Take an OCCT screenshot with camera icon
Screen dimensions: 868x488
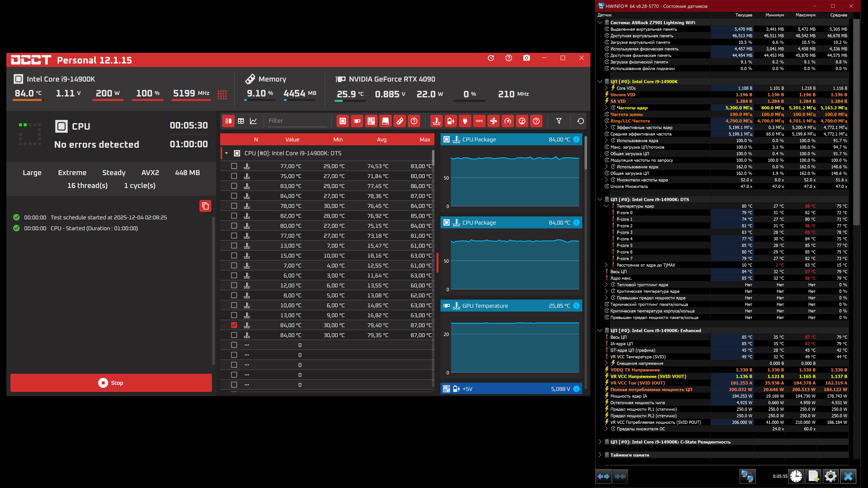pos(526,58)
